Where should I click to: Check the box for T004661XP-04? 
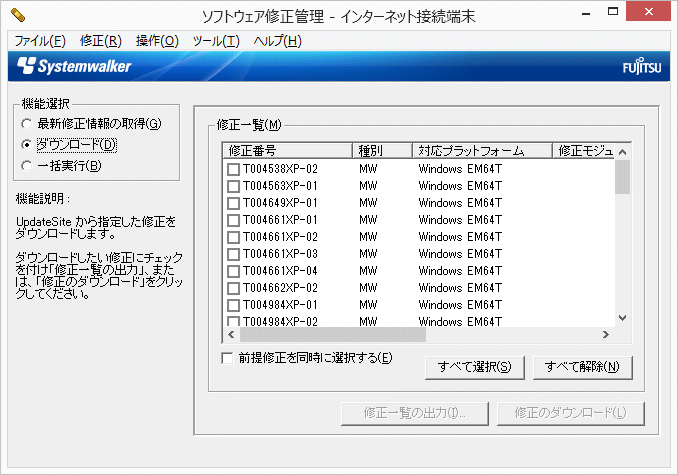tap(233, 271)
